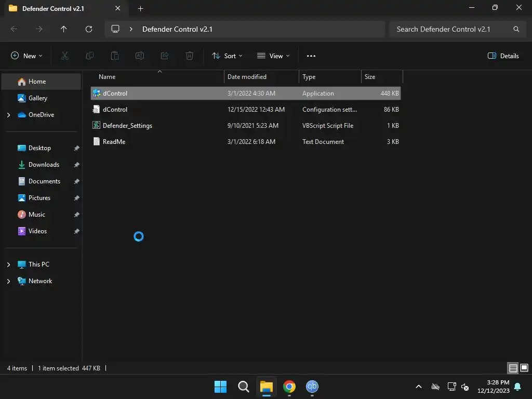This screenshot has width=532, height=399.
Task: Click the 1 item selected status text
Action: coord(58,368)
